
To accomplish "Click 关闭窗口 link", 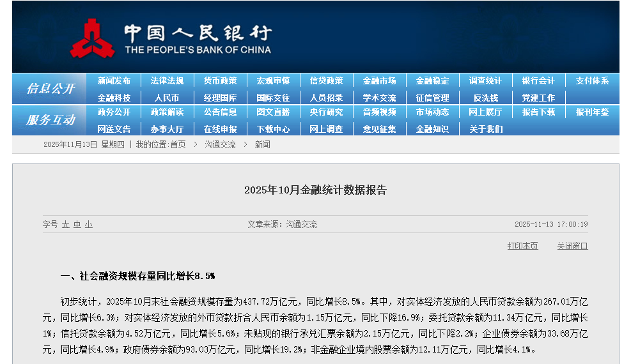I will 572,246.
